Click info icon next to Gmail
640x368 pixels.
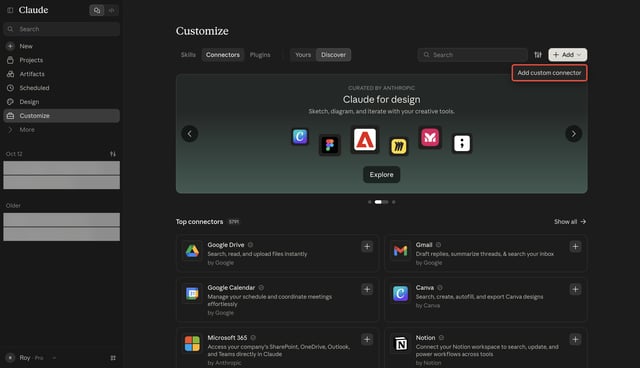(438, 245)
